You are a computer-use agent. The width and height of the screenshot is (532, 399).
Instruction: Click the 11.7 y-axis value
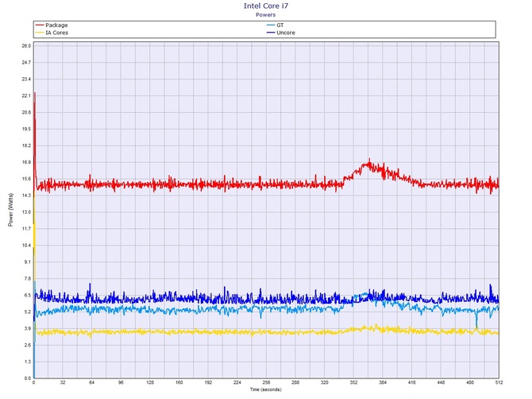click(26, 229)
